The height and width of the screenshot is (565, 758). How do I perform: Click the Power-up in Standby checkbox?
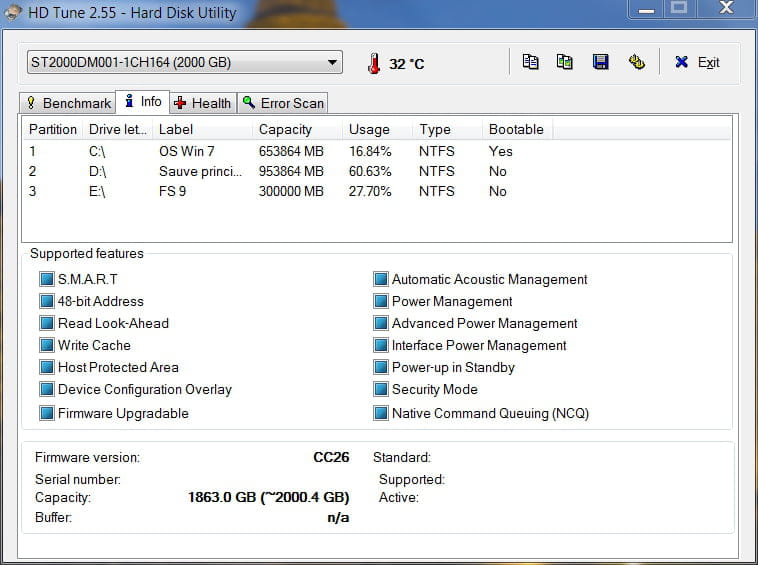[381, 367]
